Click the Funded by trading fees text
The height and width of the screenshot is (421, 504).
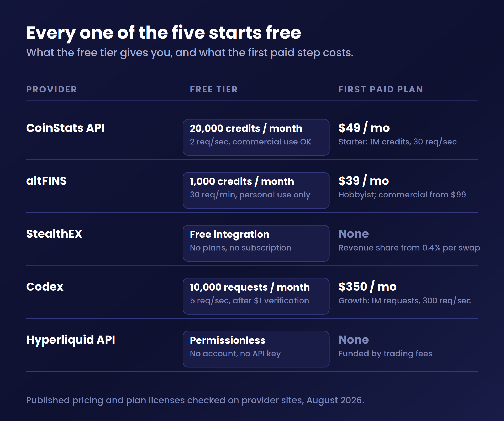[x=385, y=354]
